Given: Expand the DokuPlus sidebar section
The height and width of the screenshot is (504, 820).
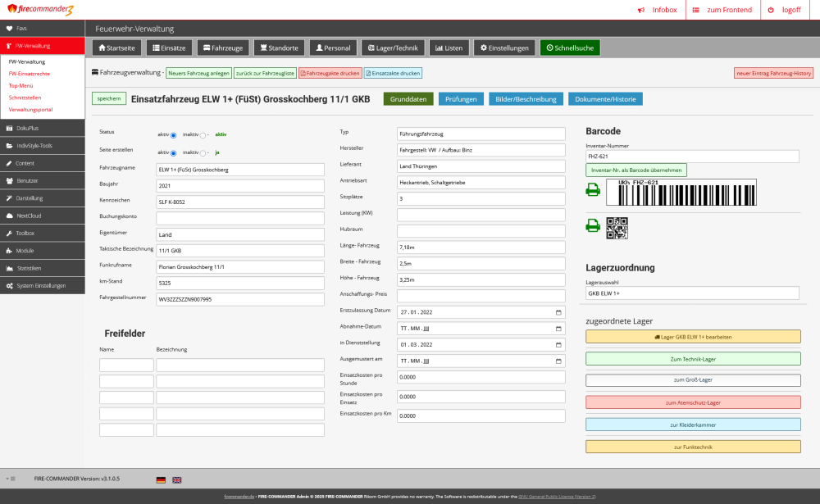Looking at the screenshot, I should pos(41,128).
